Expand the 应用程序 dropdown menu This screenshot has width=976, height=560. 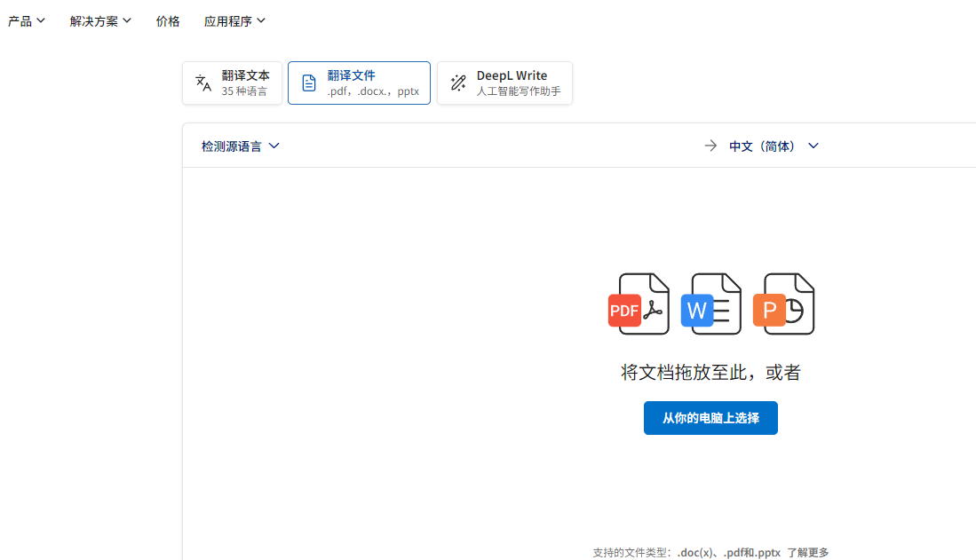tap(234, 20)
